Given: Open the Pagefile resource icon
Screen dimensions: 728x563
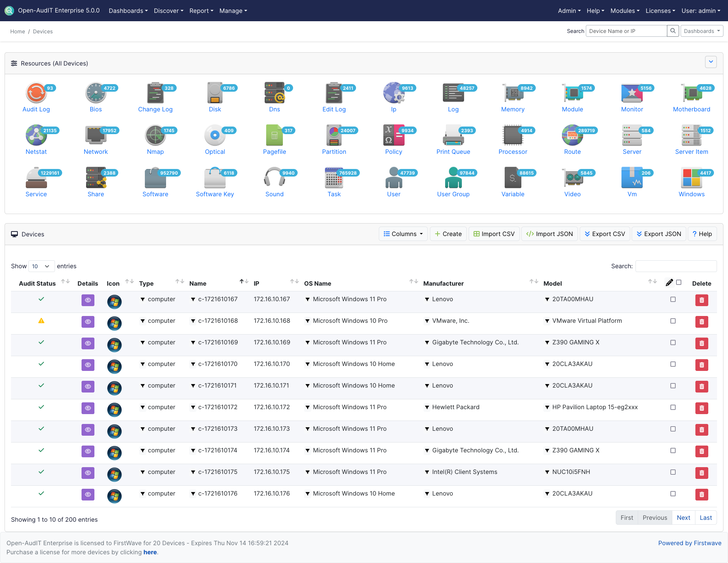Looking at the screenshot, I should pyautogui.click(x=275, y=135).
